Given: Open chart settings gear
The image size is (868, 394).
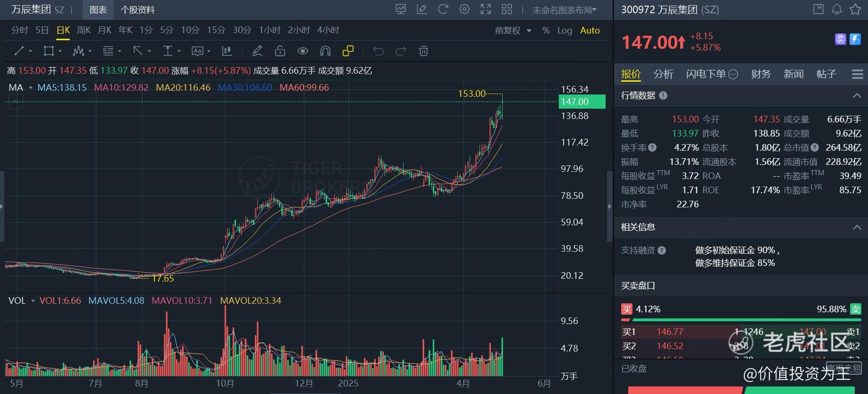Looking at the screenshot, I should click(464, 9).
